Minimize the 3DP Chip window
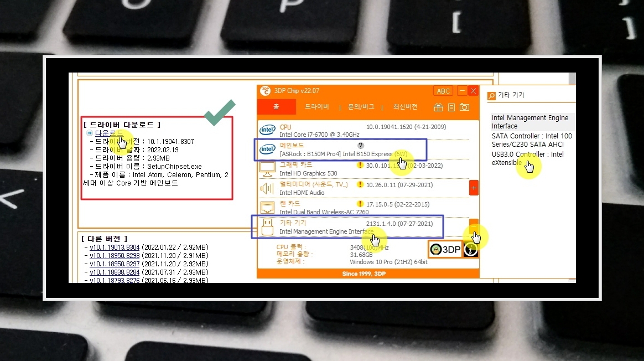The height and width of the screenshot is (361, 644). click(x=462, y=90)
